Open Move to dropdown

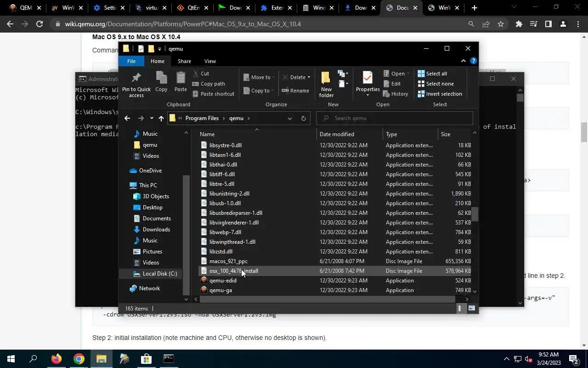click(259, 77)
